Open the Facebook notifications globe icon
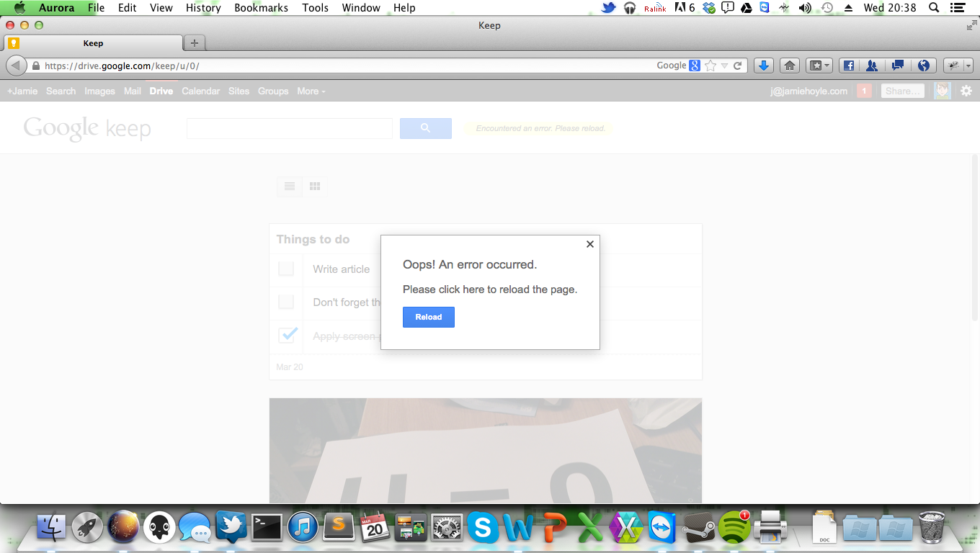Screen dimensions: 980x553 click(924, 66)
